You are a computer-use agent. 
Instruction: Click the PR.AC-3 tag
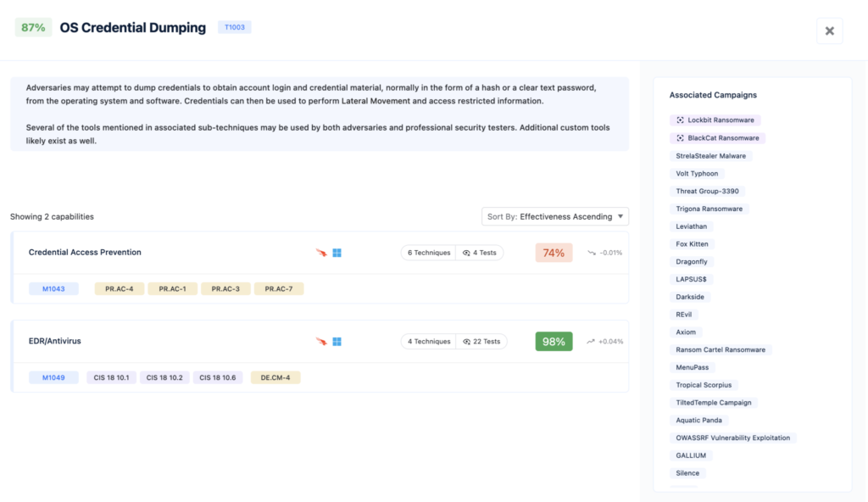coord(225,288)
